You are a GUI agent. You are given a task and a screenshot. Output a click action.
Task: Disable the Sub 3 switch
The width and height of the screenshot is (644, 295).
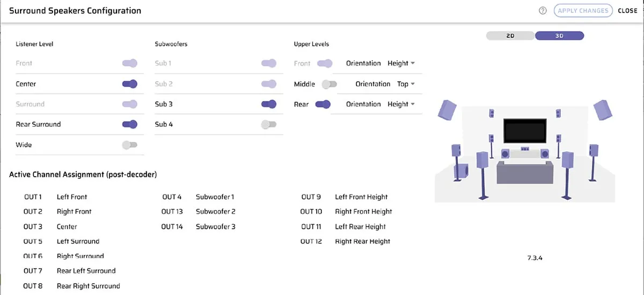coord(269,104)
